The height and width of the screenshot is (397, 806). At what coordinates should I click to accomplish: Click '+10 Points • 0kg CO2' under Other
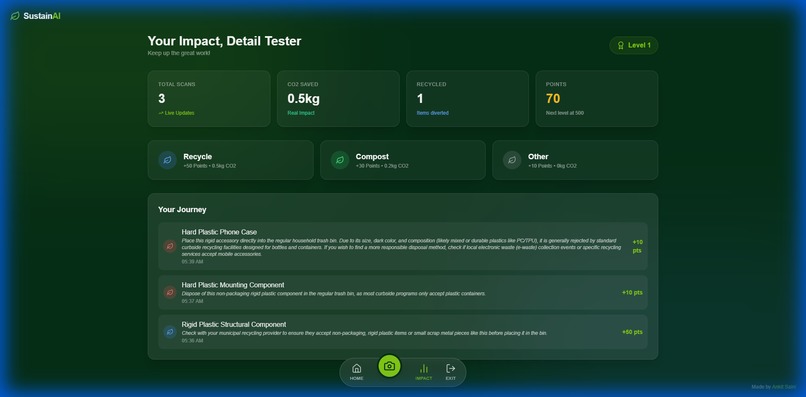[552, 166]
